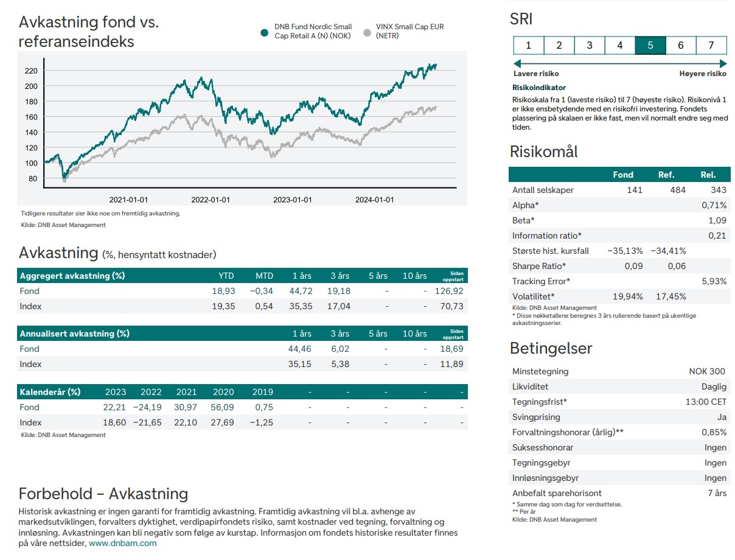735x560 pixels.
Task: Click Tegningsfrist value 13:00 CET
Action: coord(706,402)
